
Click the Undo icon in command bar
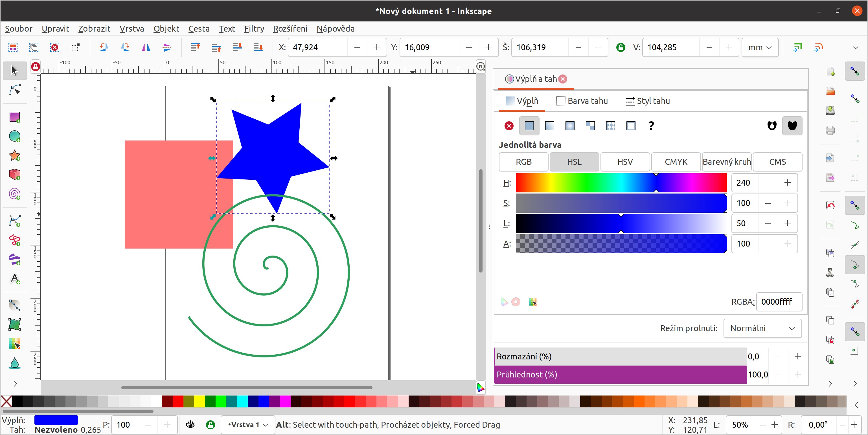pos(830,206)
